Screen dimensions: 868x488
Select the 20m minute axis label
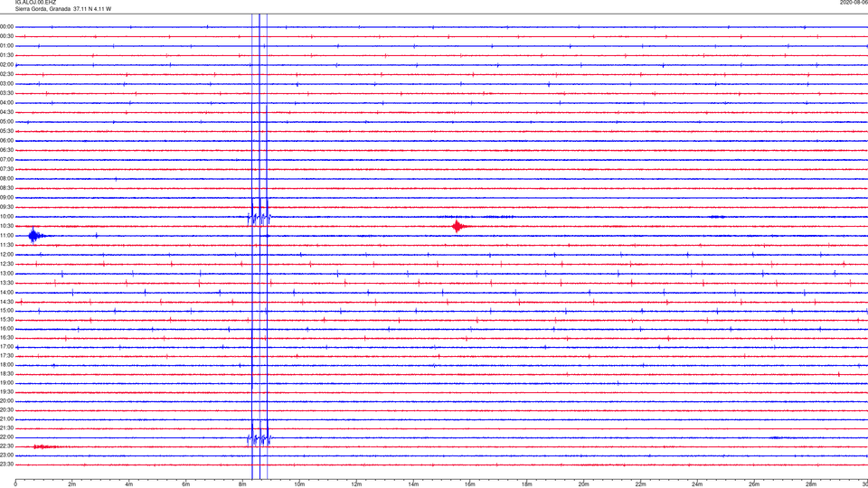point(583,484)
